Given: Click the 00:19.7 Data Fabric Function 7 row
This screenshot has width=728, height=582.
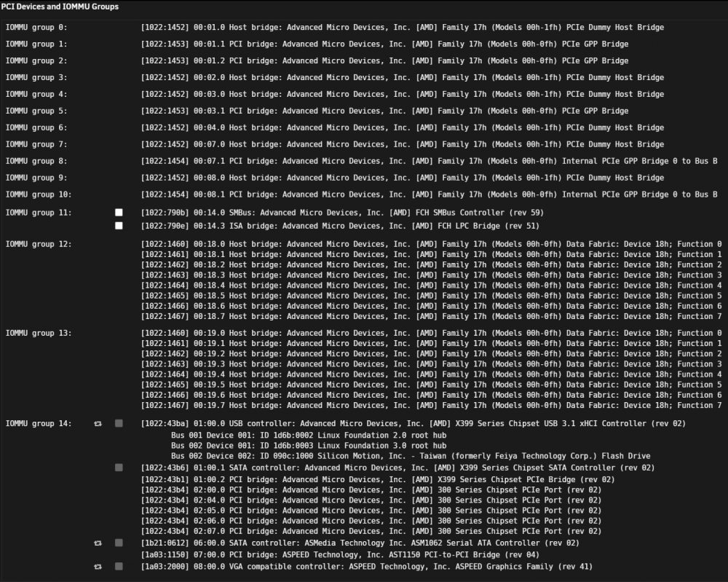Looking at the screenshot, I should [432, 406].
